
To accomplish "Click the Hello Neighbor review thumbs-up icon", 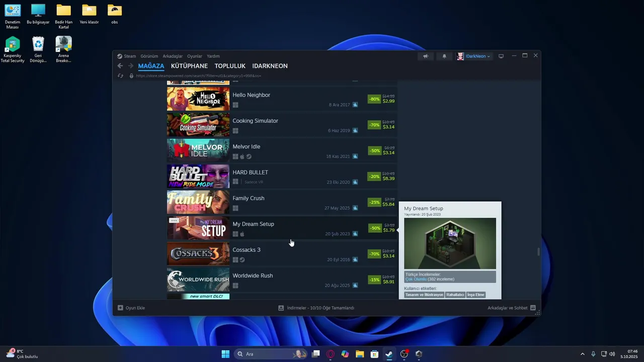I will pyautogui.click(x=355, y=105).
